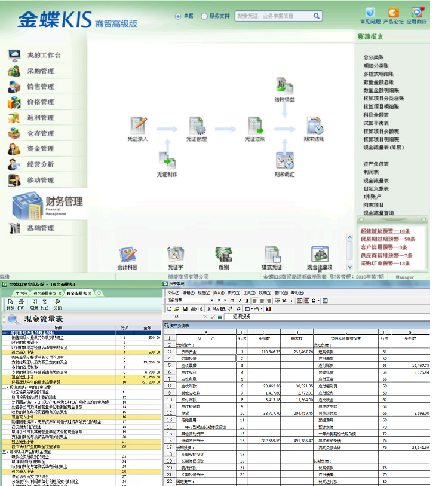
Task: Open the 格式(G) menu in report system
Action: click(x=234, y=293)
